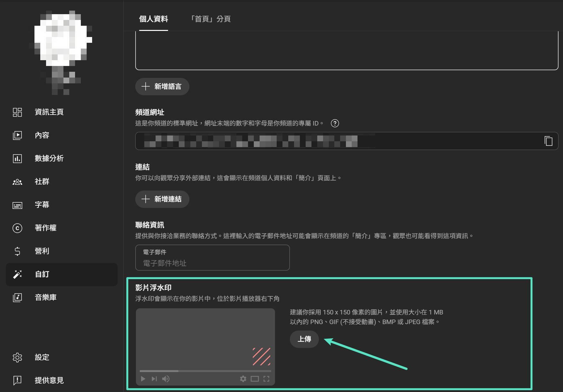Open the 資訊主頁 dashboard in sidebar
Image resolution: width=563 pixels, height=392 pixels.
click(x=49, y=112)
